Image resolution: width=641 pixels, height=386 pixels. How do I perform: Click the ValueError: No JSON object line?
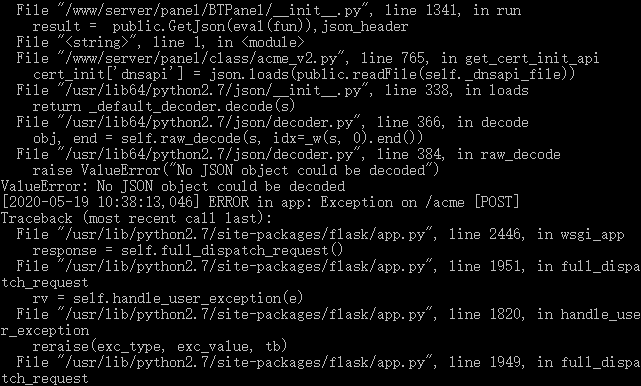[x=173, y=186]
